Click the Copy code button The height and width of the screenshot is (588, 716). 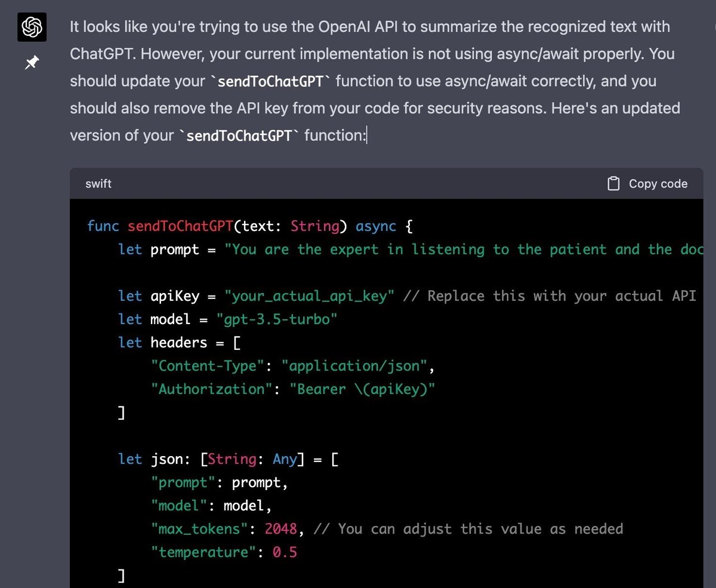(x=647, y=184)
